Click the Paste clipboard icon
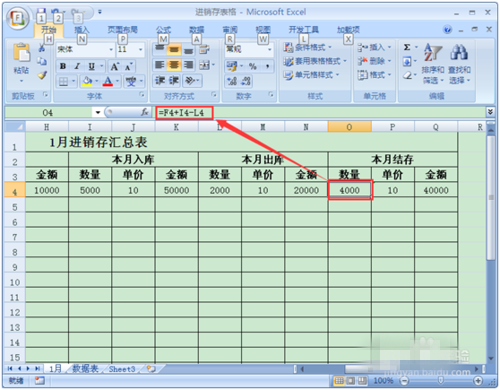The image size is (500, 390). point(21,53)
